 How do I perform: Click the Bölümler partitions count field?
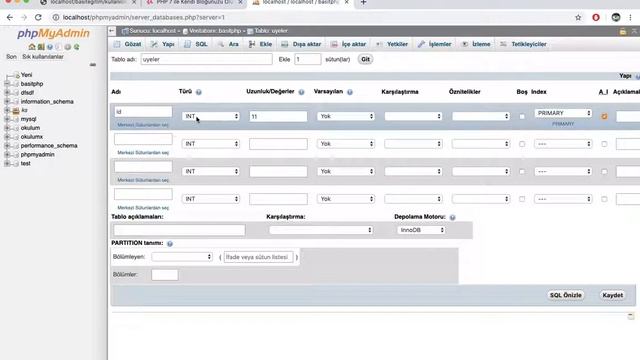point(164,275)
